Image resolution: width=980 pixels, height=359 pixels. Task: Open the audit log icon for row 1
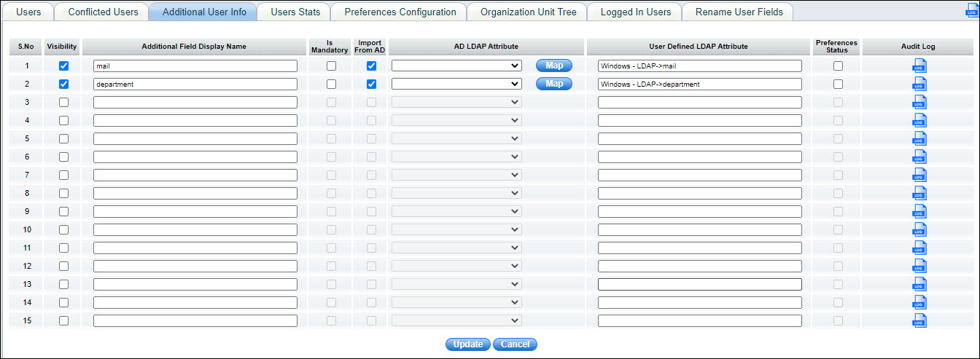click(x=919, y=66)
